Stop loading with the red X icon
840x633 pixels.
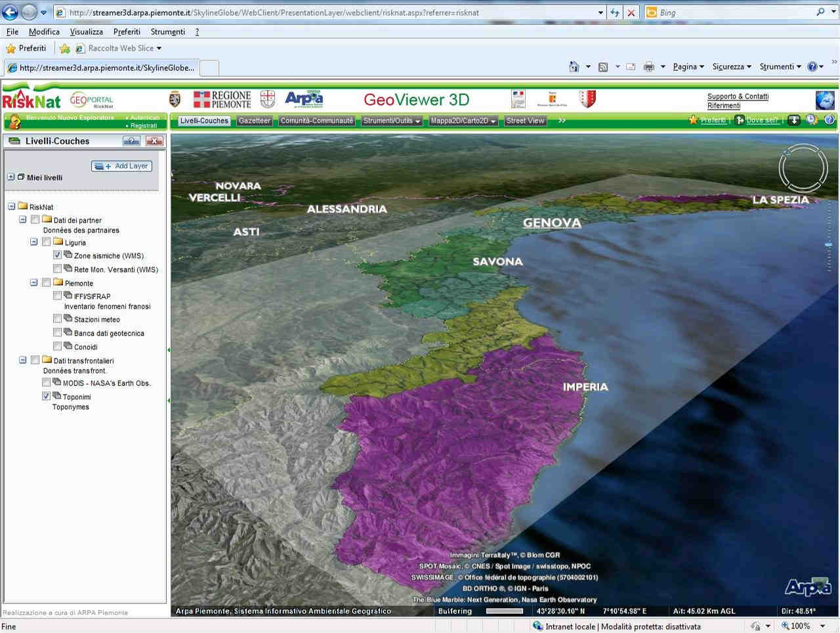tap(631, 12)
